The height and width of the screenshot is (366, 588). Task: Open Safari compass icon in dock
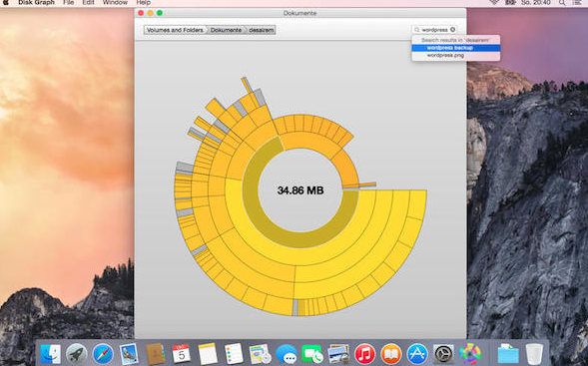point(103,353)
